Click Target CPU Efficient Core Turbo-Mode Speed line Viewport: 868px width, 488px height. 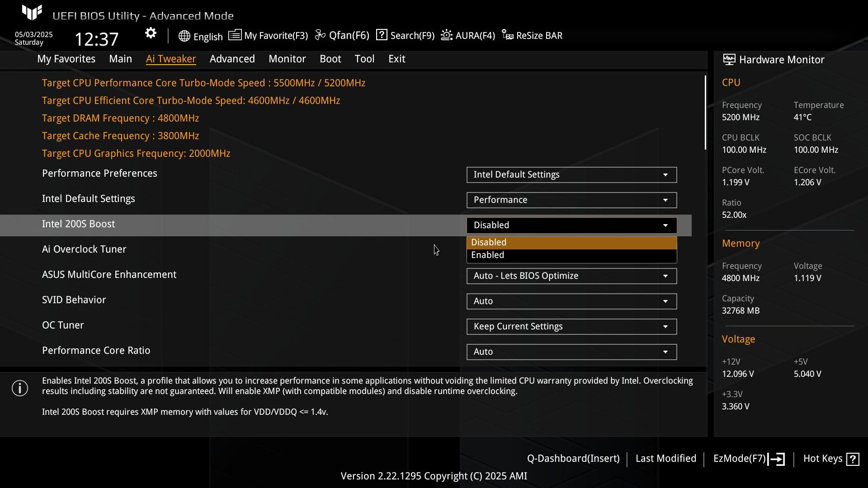point(191,101)
